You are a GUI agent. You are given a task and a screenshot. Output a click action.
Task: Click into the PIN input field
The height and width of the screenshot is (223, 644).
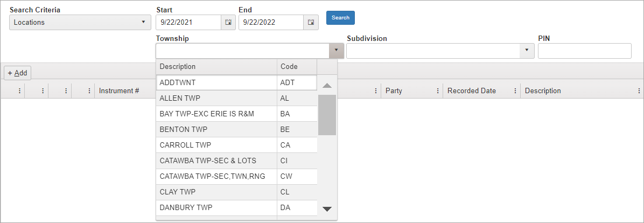coord(584,51)
